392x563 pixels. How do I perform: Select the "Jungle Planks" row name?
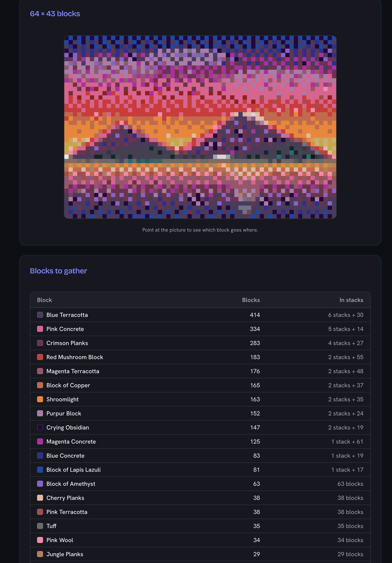point(65,554)
